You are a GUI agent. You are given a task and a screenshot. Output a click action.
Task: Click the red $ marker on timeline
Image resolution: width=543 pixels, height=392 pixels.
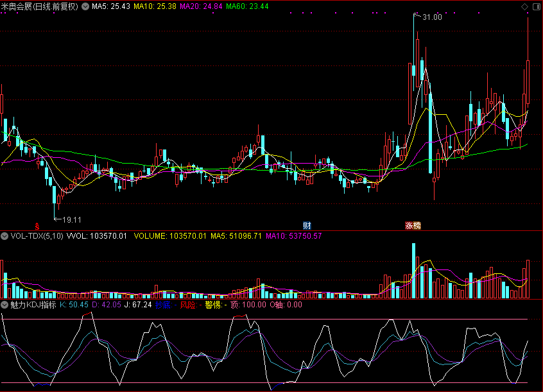(x=37, y=226)
